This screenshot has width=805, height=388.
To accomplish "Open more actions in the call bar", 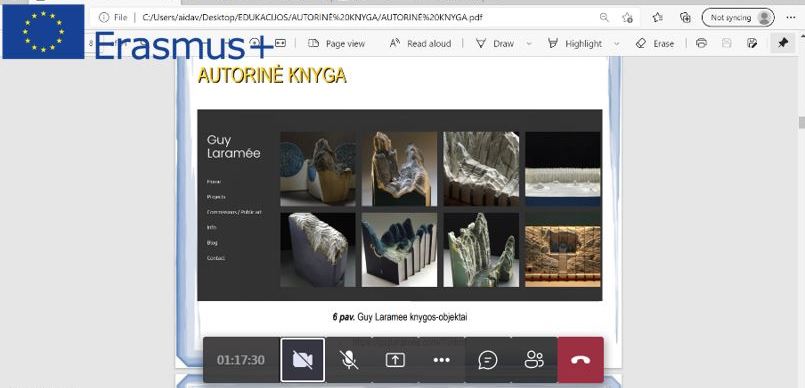I will click(442, 360).
